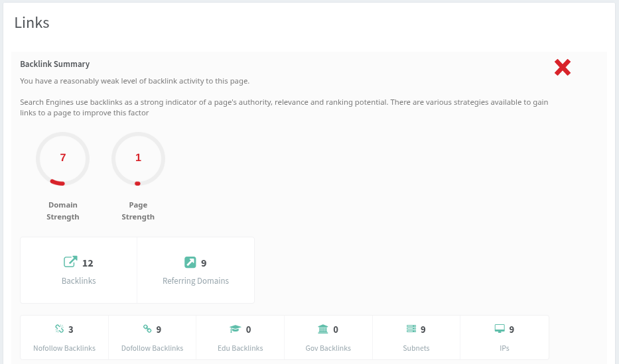Click the red X fail icon
The width and height of the screenshot is (619, 364).
(562, 68)
